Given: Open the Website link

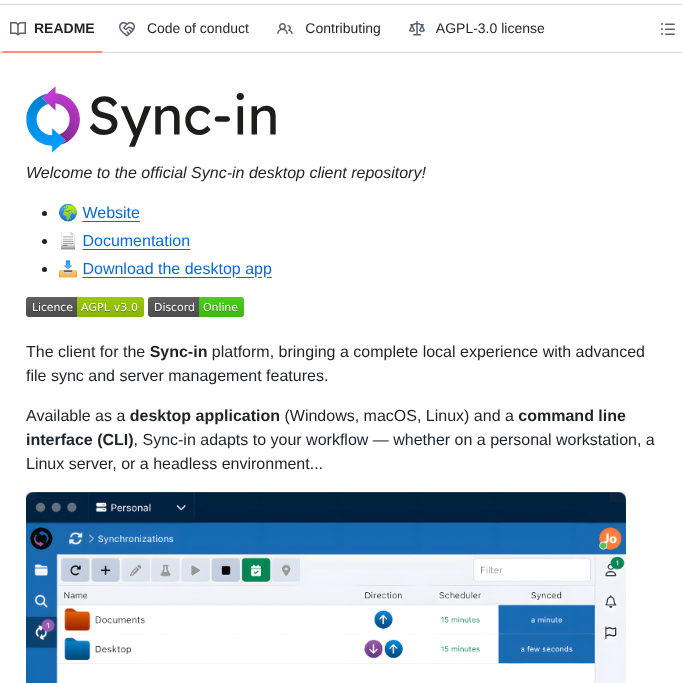Looking at the screenshot, I should click(x=111, y=213).
